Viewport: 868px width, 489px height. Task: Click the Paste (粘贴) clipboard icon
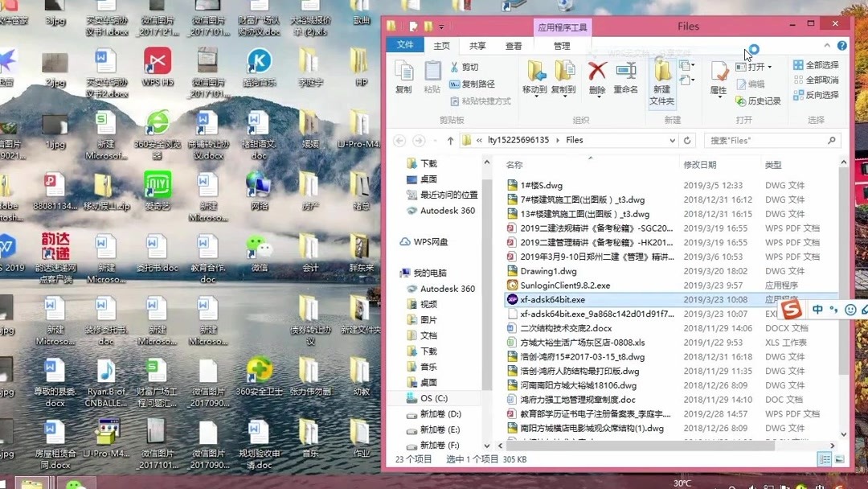(432, 76)
